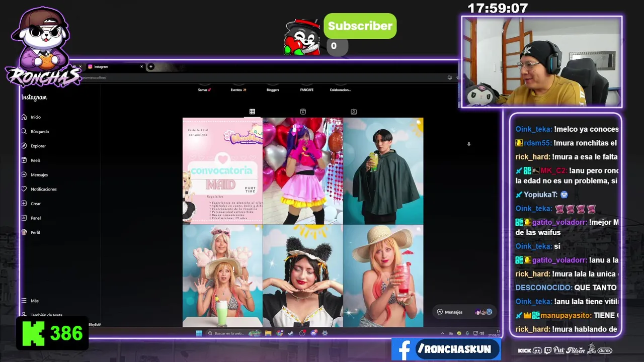Show Notificaciones panel
Image resolution: width=644 pixels, height=362 pixels.
tap(39, 189)
